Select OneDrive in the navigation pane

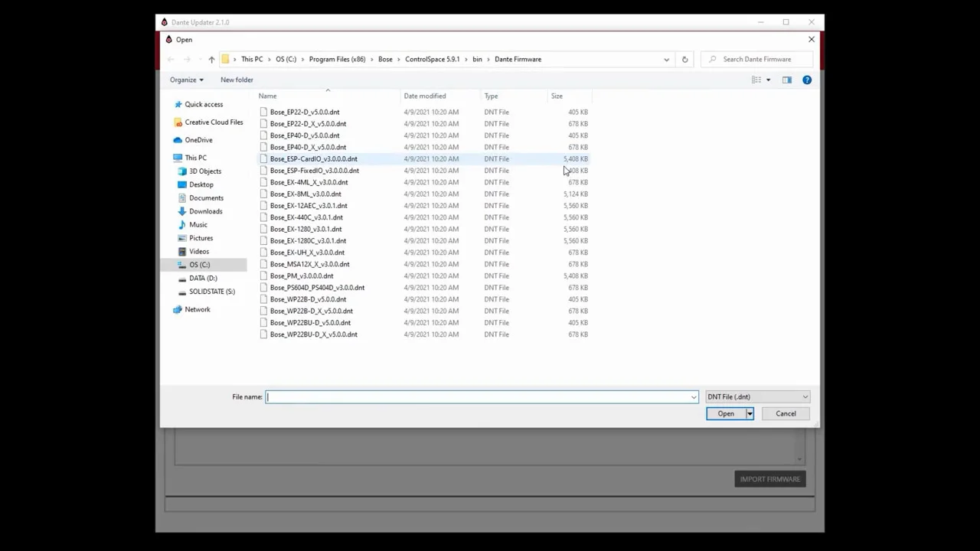pos(198,140)
